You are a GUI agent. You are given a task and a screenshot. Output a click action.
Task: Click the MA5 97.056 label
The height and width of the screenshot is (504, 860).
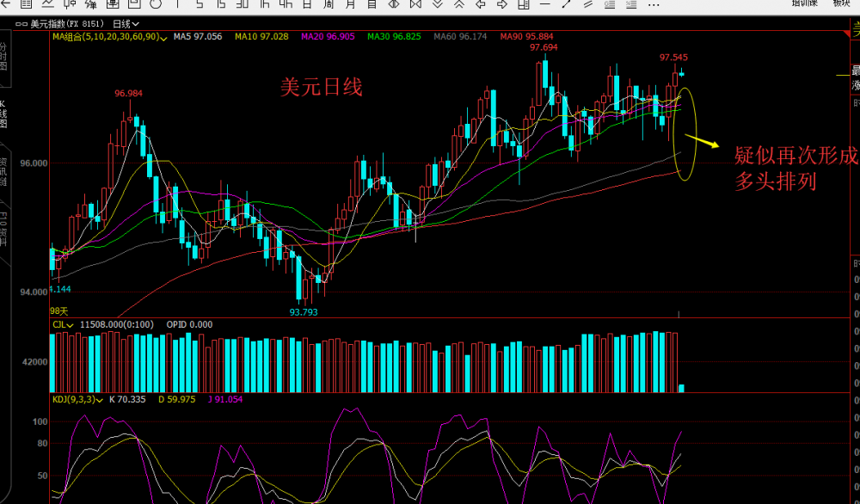(x=198, y=37)
